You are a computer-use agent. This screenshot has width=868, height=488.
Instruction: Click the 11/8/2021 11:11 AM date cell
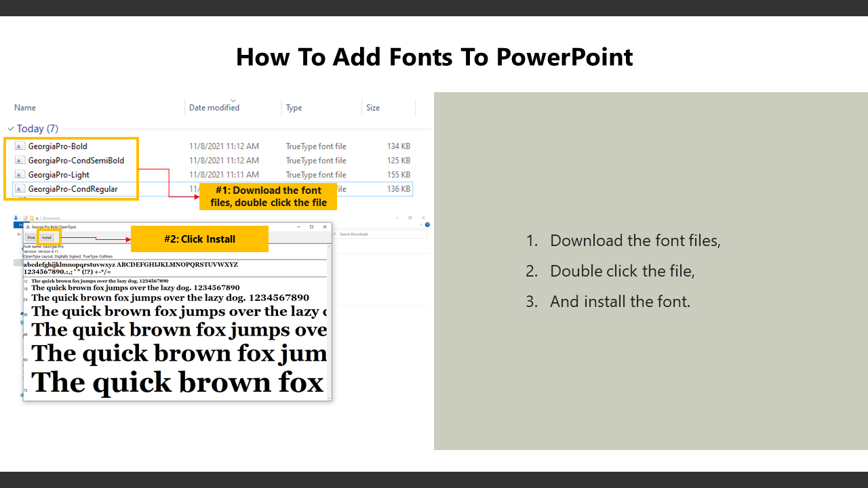(224, 175)
